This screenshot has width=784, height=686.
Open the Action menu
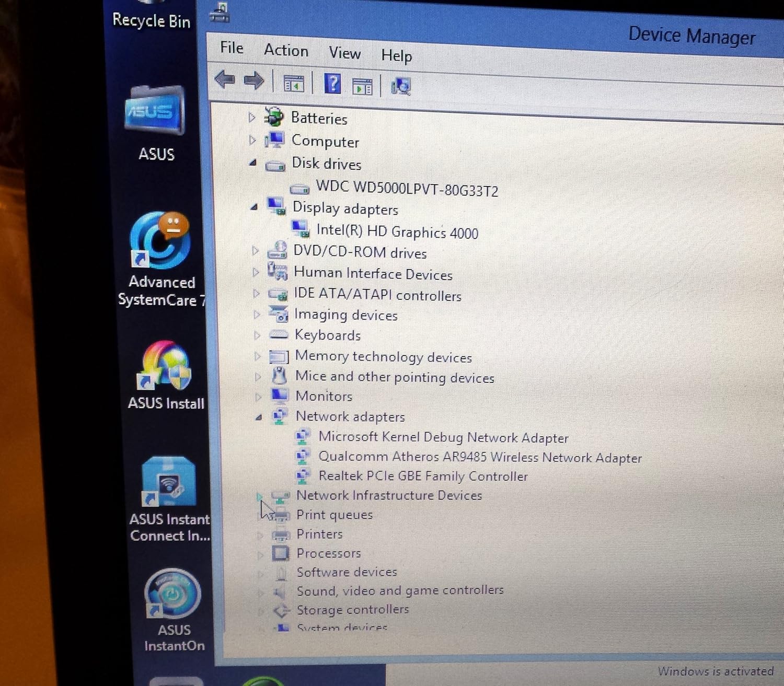click(x=286, y=50)
